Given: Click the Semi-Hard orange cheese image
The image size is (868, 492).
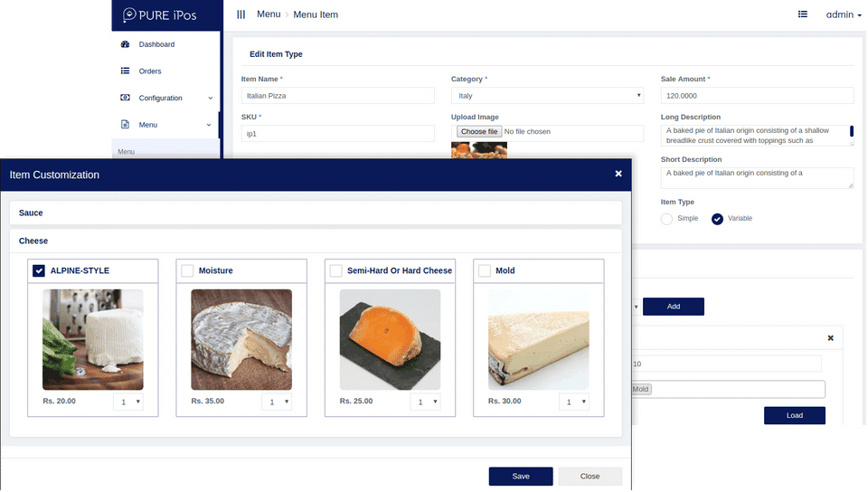Looking at the screenshot, I should (390, 340).
